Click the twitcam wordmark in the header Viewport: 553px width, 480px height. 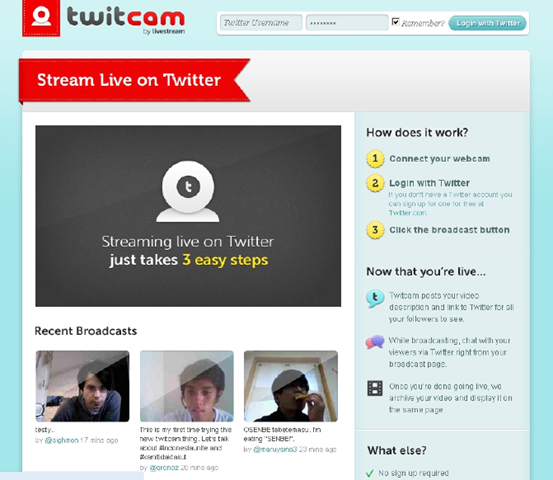click(126, 17)
